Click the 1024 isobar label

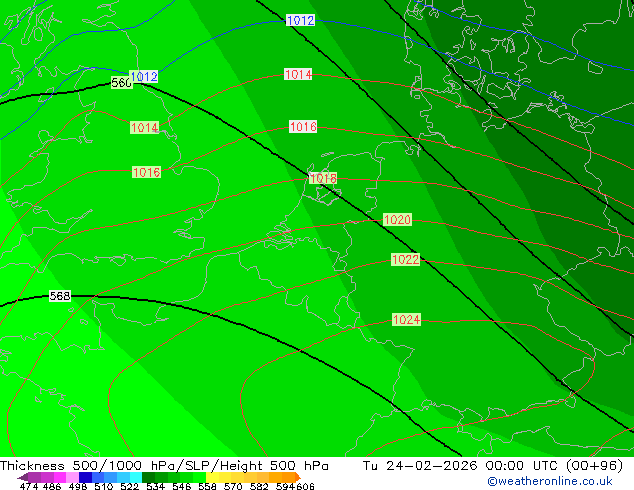click(x=406, y=320)
